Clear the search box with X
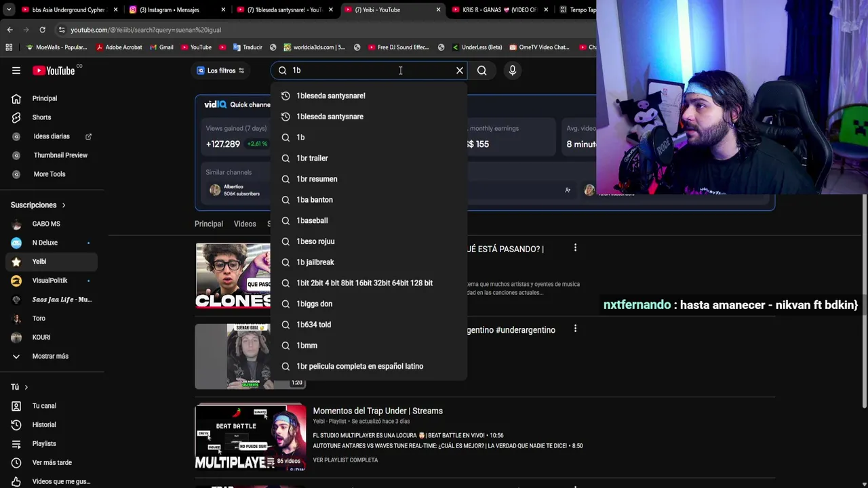 point(460,70)
